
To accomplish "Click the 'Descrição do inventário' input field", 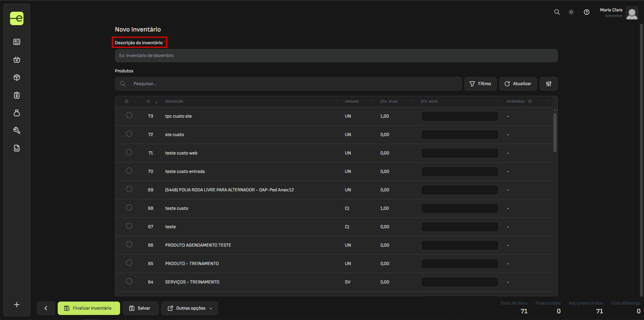I will point(336,56).
